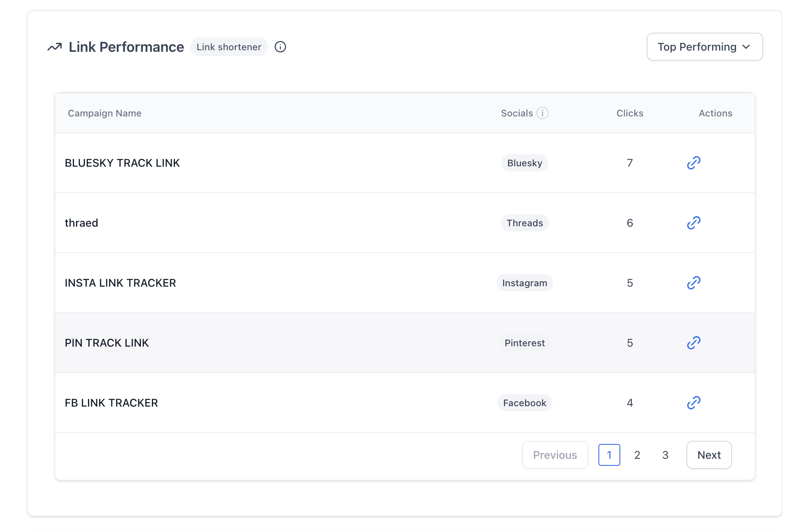The height and width of the screenshot is (532, 806).
Task: Click the trending arrow icon beside Link Performance
Action: tap(55, 47)
